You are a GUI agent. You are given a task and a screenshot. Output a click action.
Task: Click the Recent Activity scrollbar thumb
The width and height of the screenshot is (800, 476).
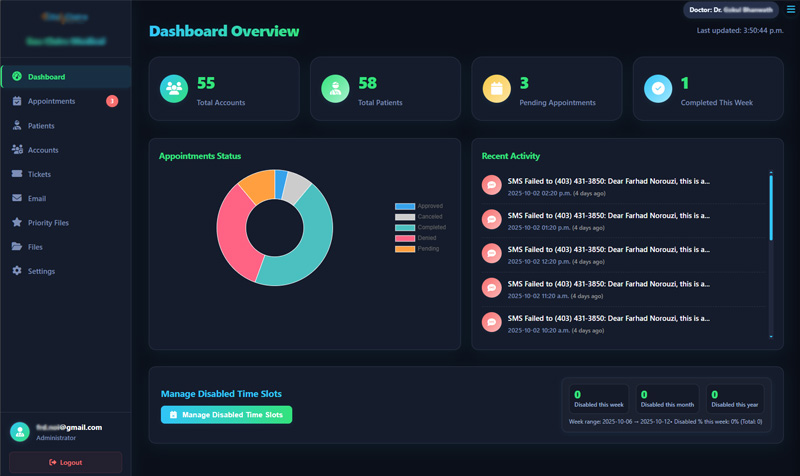pyautogui.click(x=771, y=207)
